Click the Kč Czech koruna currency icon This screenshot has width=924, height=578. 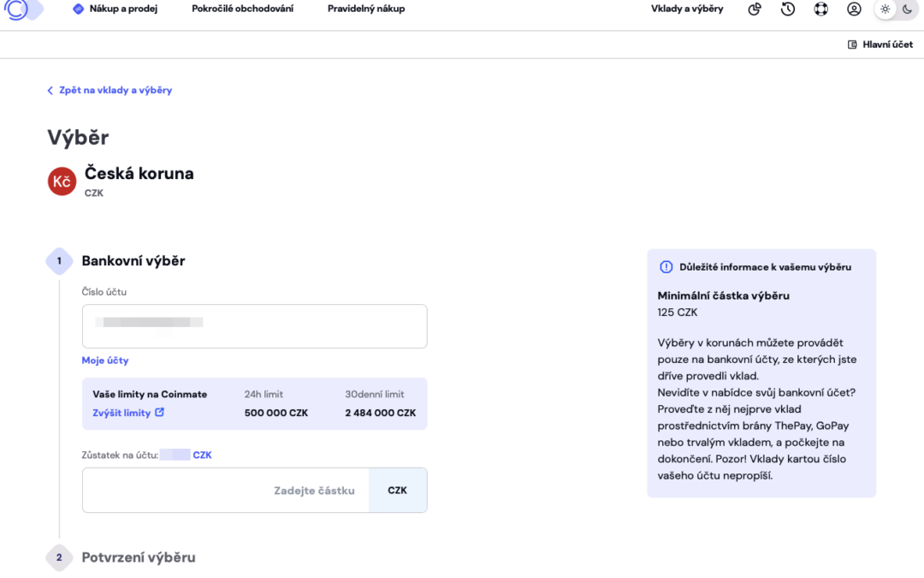click(62, 181)
